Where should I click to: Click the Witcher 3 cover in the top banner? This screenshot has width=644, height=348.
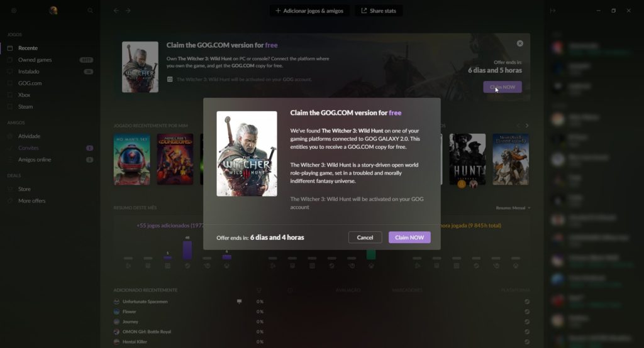point(140,67)
